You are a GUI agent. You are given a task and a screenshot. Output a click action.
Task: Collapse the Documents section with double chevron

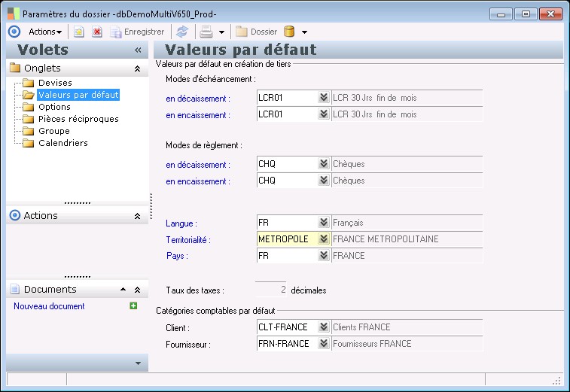137,290
